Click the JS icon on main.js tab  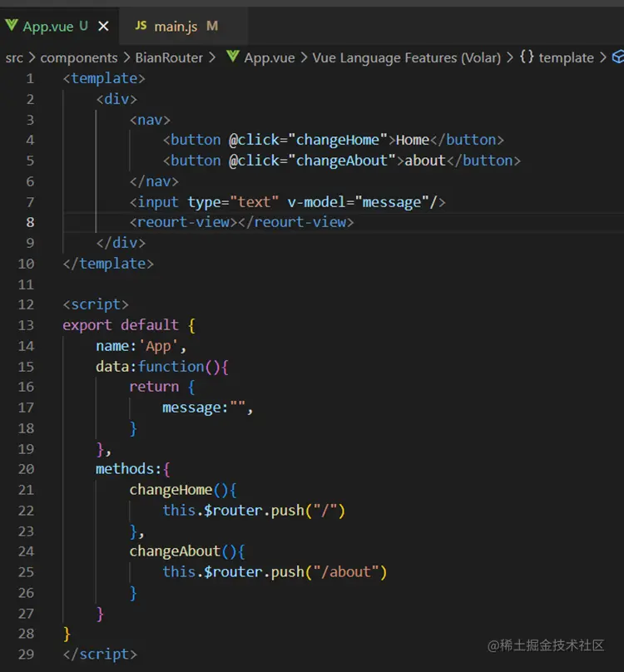click(x=141, y=26)
